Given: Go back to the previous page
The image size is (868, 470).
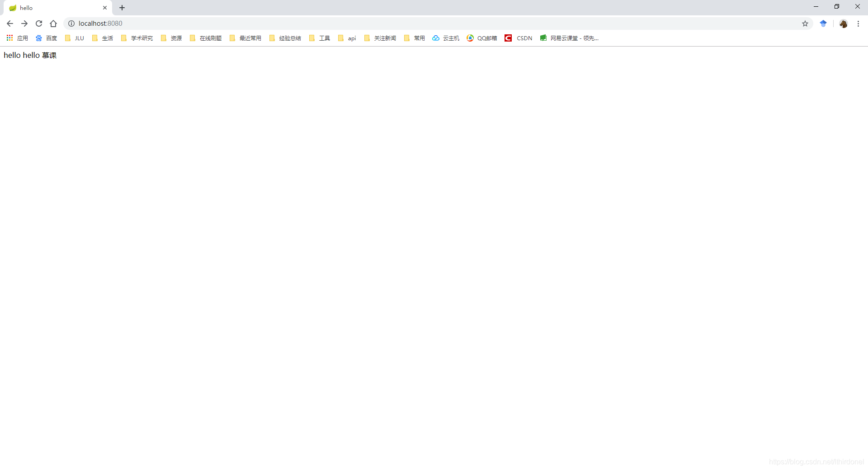Looking at the screenshot, I should (10, 23).
